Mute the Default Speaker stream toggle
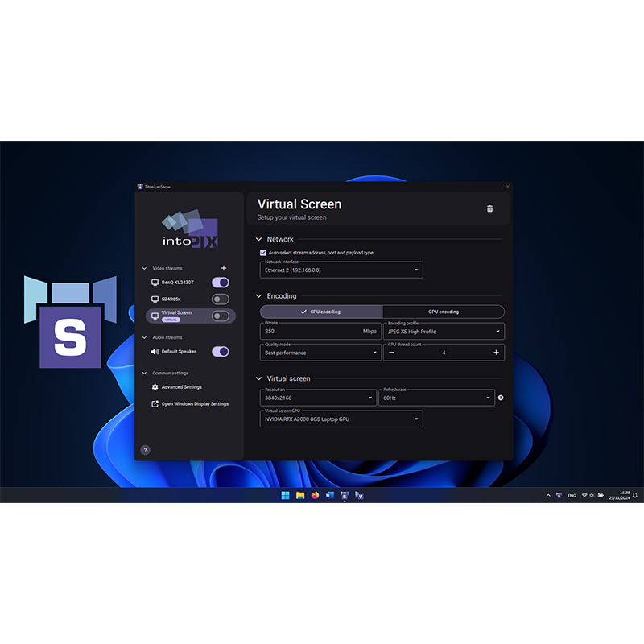 [x=220, y=352]
